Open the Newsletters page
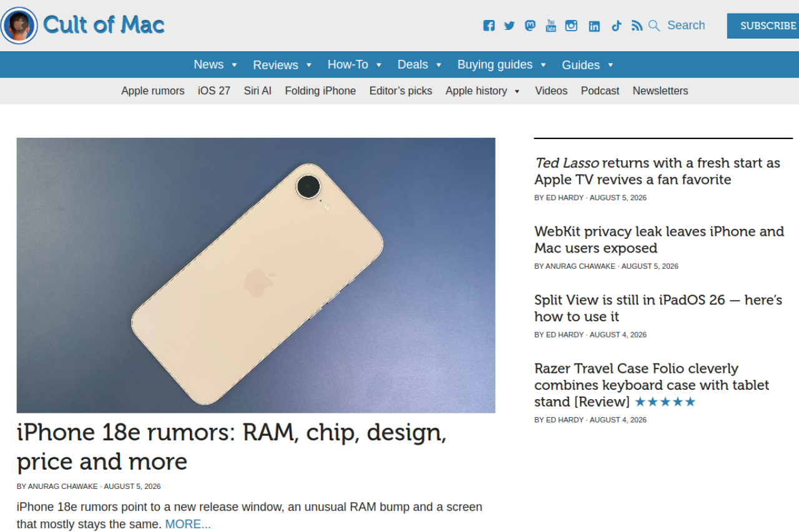The image size is (799, 532). point(660,91)
